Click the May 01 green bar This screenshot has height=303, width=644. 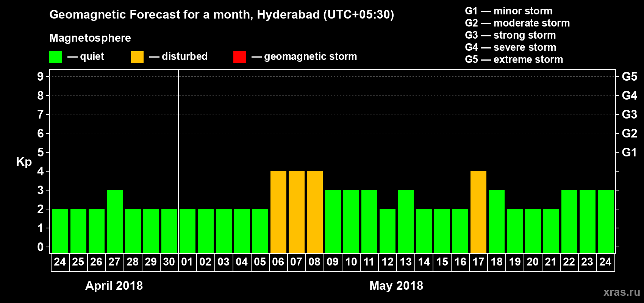click(188, 231)
